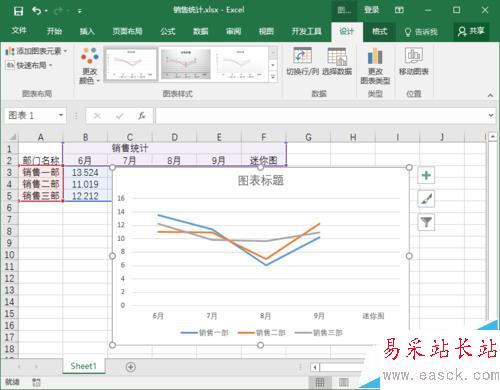
Task: Expand the formula bar
Action: pyautogui.click(x=491, y=115)
